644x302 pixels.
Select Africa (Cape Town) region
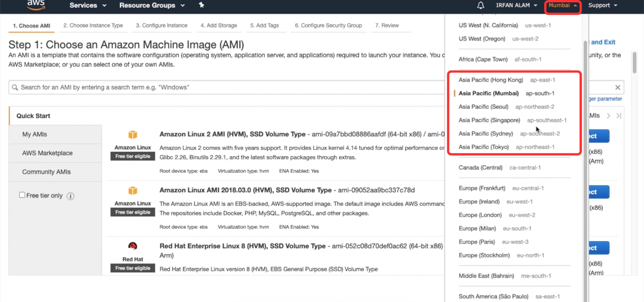(500, 59)
